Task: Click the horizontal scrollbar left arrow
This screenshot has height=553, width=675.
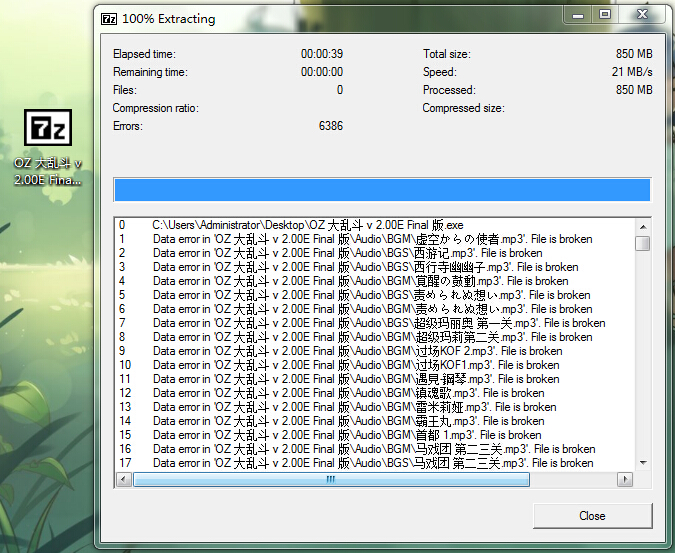Action: tap(124, 479)
